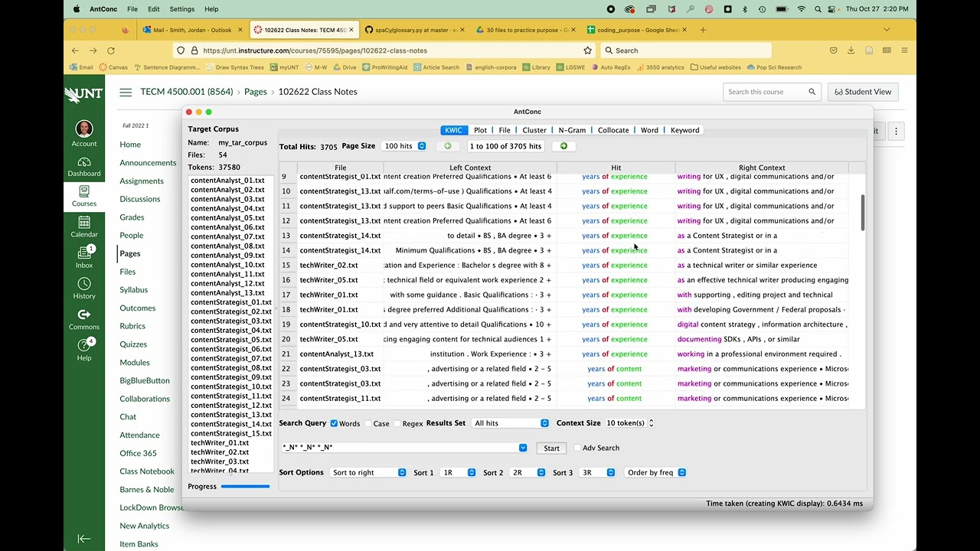Open the Results Set All hits dropdown

tap(510, 423)
